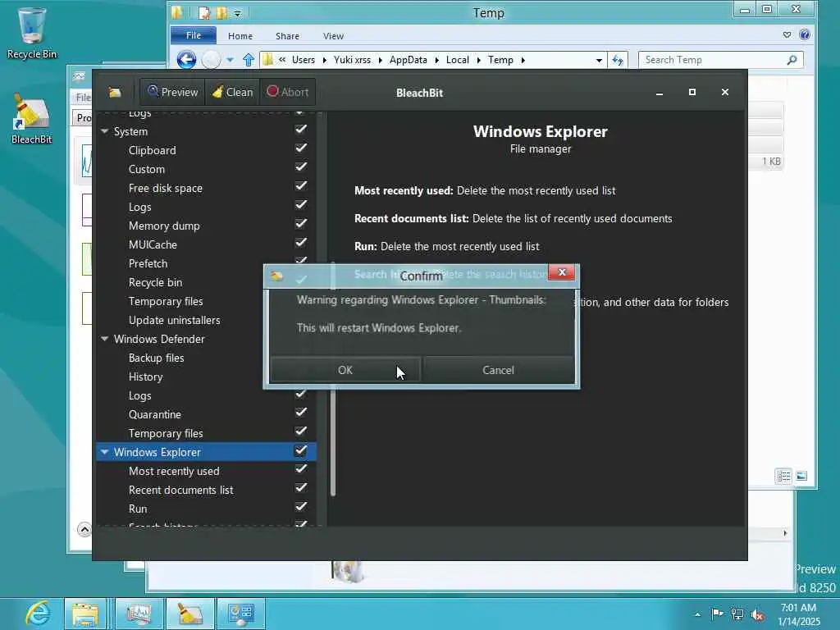Click the forward navigation button in Explorer
This screenshot has height=630, width=840.
coord(211,59)
